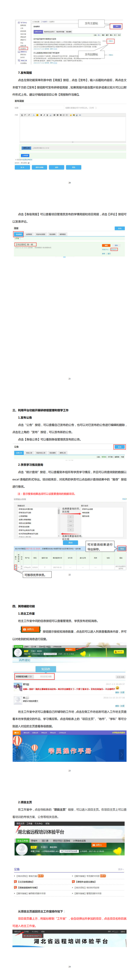139x980 pixels.
Task: Select 研修活动参与数 in hidden options list
Action: (26, 509)
